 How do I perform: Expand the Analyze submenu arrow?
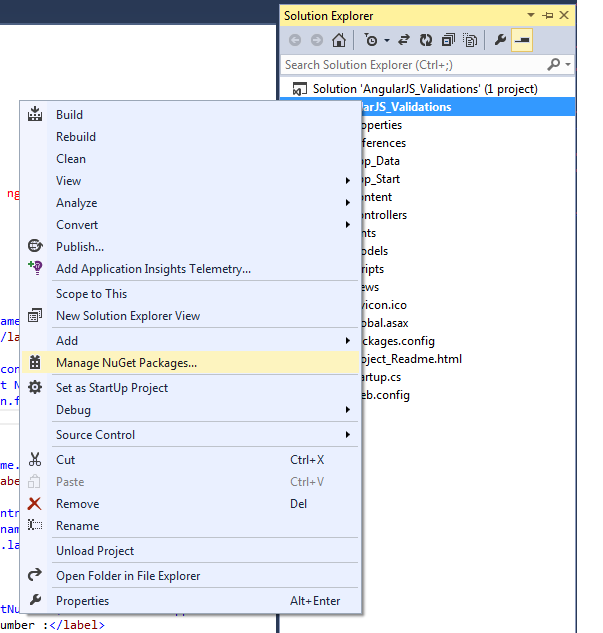[348, 203]
